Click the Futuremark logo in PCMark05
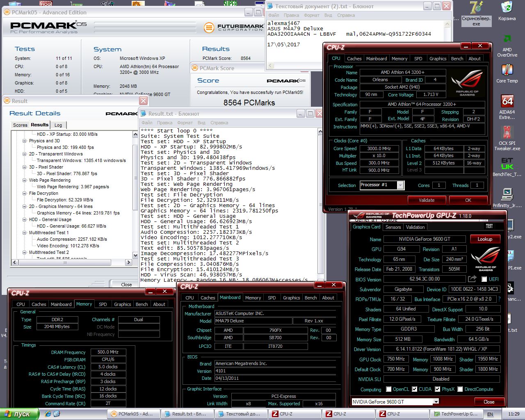This screenshot has width=525, height=420. click(209, 27)
